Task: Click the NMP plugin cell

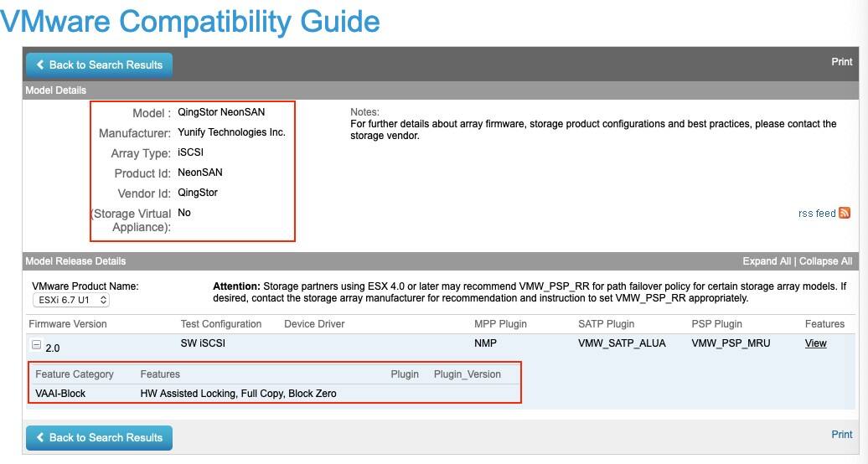Action: (485, 343)
